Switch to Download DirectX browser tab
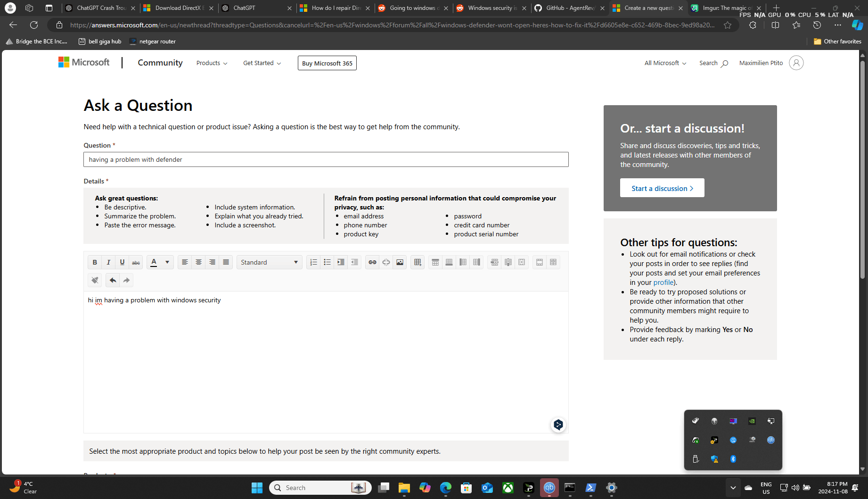This screenshot has height=499, width=868. (x=179, y=8)
